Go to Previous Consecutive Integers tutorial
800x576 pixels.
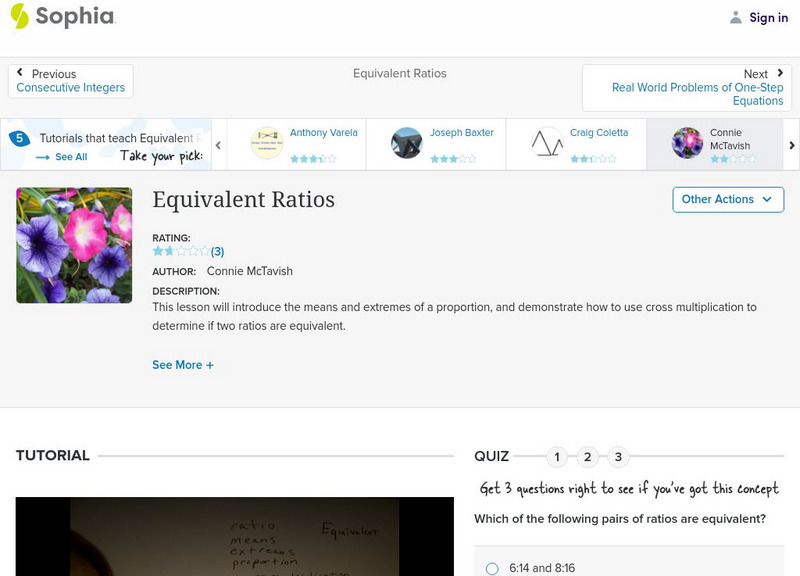click(70, 81)
